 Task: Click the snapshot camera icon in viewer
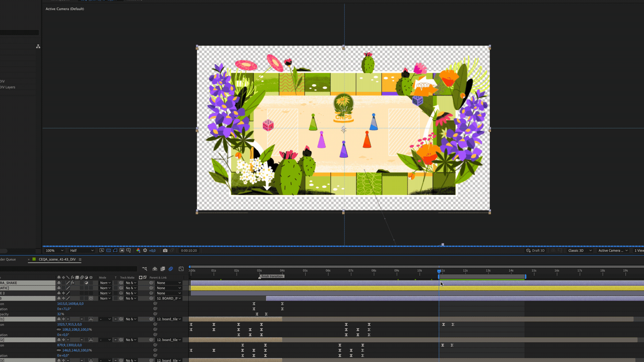point(165,250)
